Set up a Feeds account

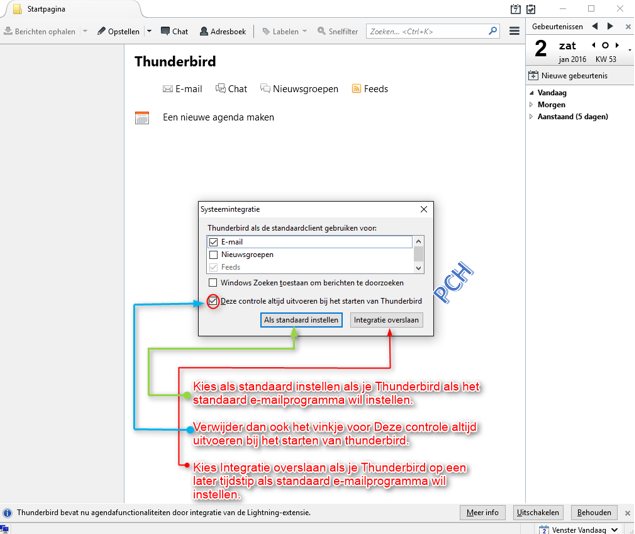(x=370, y=89)
